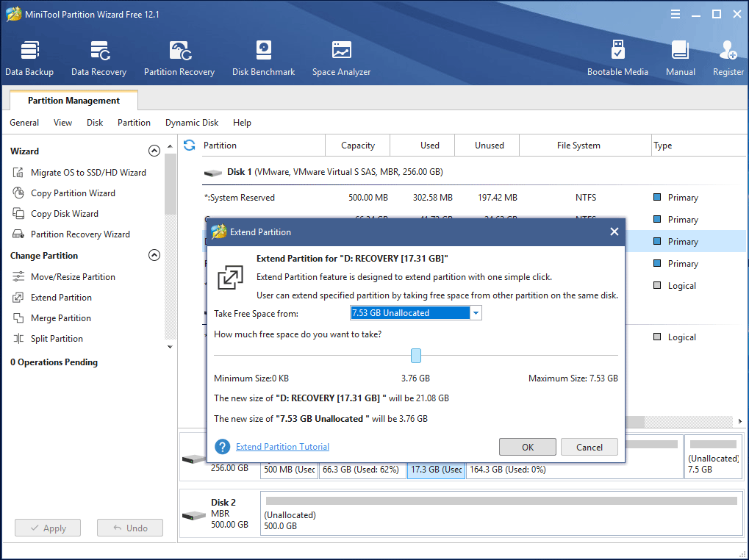
Task: Select the Disk 1 header row
Action: pos(473,172)
